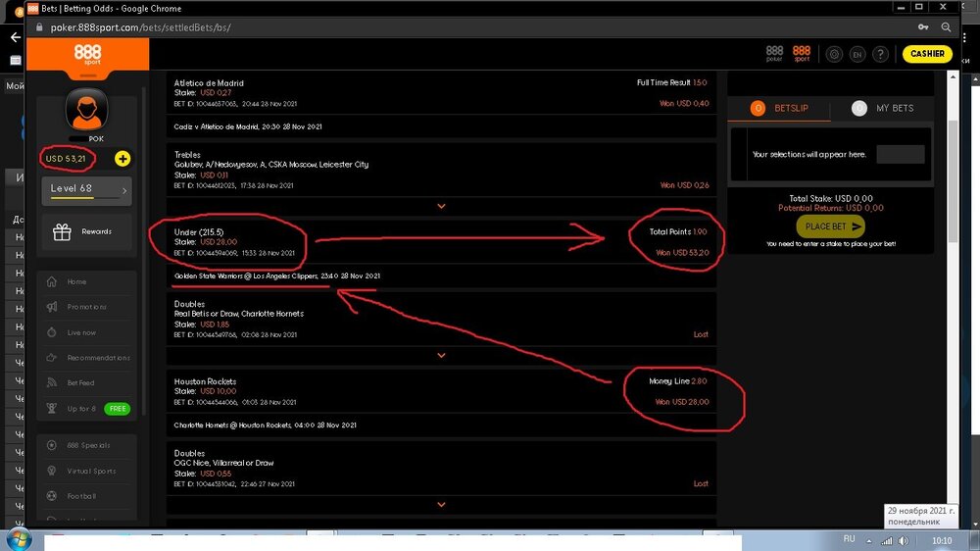Screen dimensions: 980x551
Task: Click the yellow plus deposit icon
Action: tap(122, 158)
